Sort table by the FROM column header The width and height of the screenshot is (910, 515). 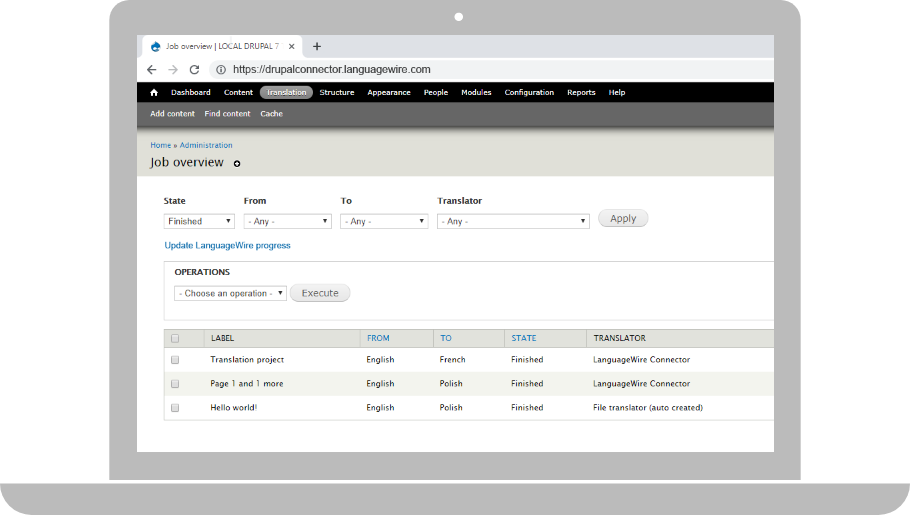pyautogui.click(x=378, y=339)
